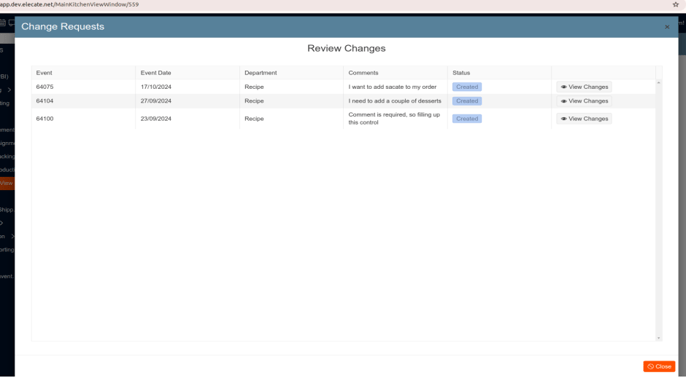Image resolution: width=686 pixels, height=378 pixels.
Task: Click comment 'I want to add sacate to my order'
Action: pos(392,87)
